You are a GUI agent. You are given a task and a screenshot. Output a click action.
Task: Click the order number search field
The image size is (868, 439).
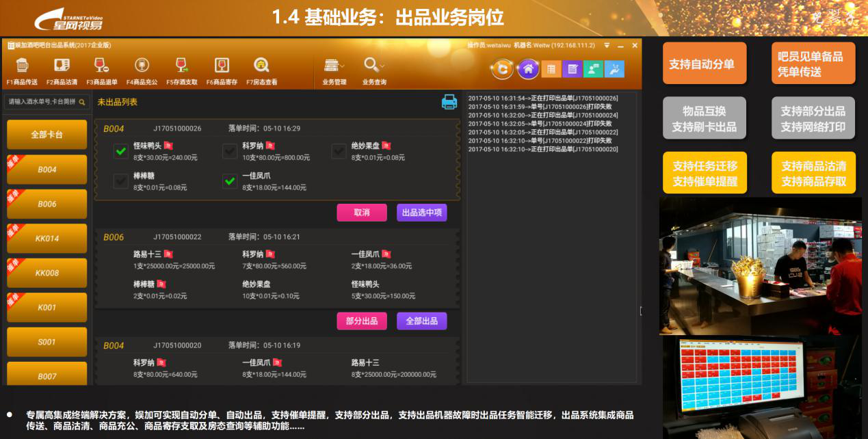point(42,102)
